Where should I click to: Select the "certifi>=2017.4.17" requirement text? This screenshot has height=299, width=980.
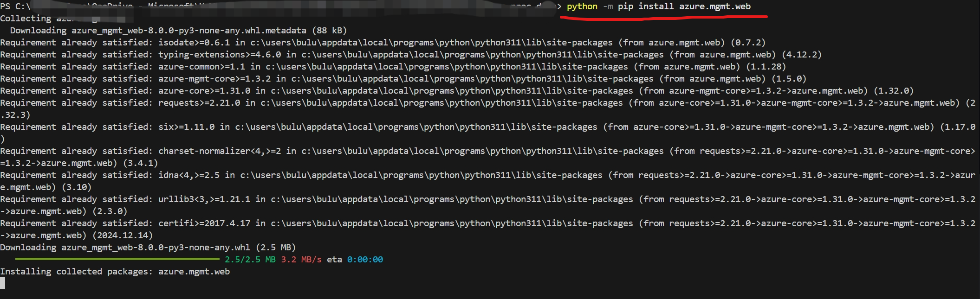coord(204,223)
